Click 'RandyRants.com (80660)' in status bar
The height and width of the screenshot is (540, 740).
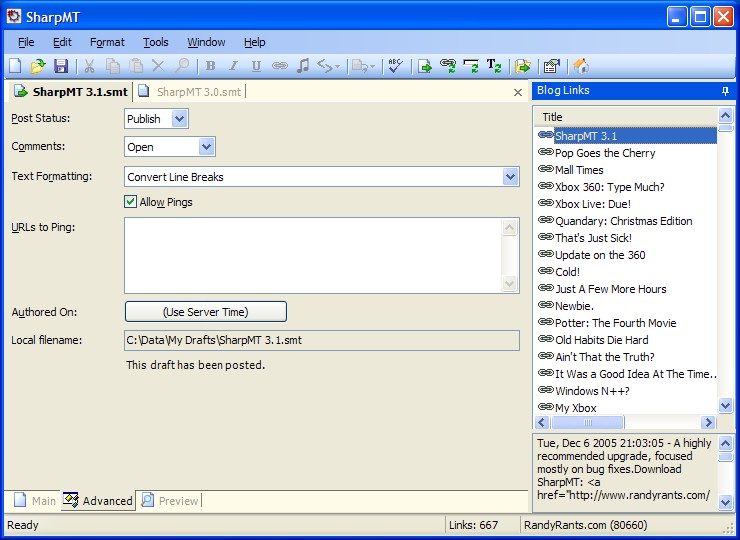(x=586, y=525)
